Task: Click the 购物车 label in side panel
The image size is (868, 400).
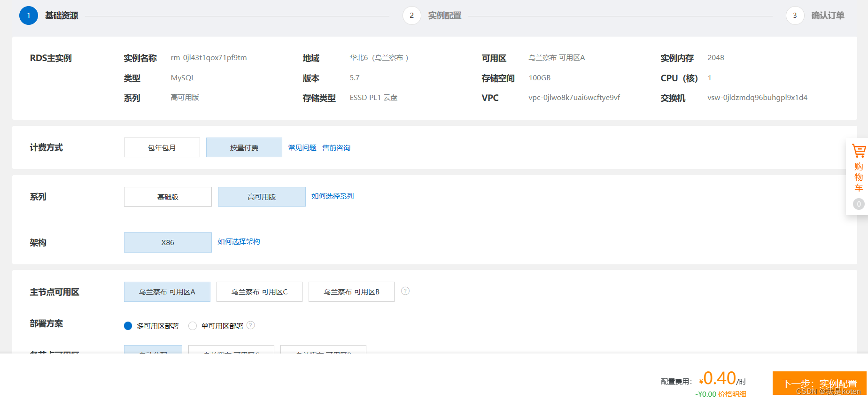Action: [x=859, y=177]
